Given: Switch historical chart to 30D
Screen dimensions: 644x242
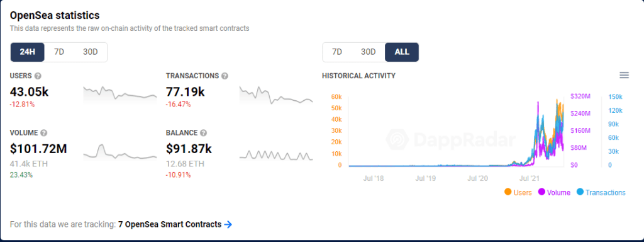Looking at the screenshot, I should pos(368,52).
